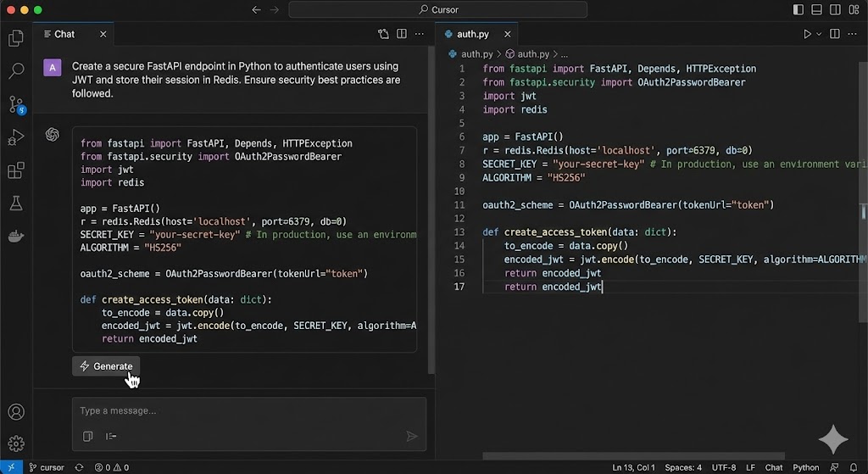This screenshot has width=868, height=474.
Task: Open the Extensions view
Action: (x=15, y=170)
